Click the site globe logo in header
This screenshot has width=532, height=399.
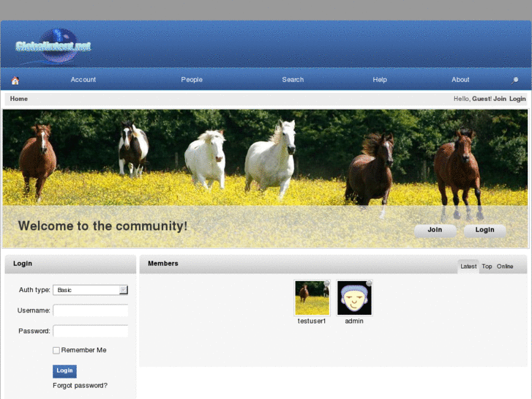point(53,46)
